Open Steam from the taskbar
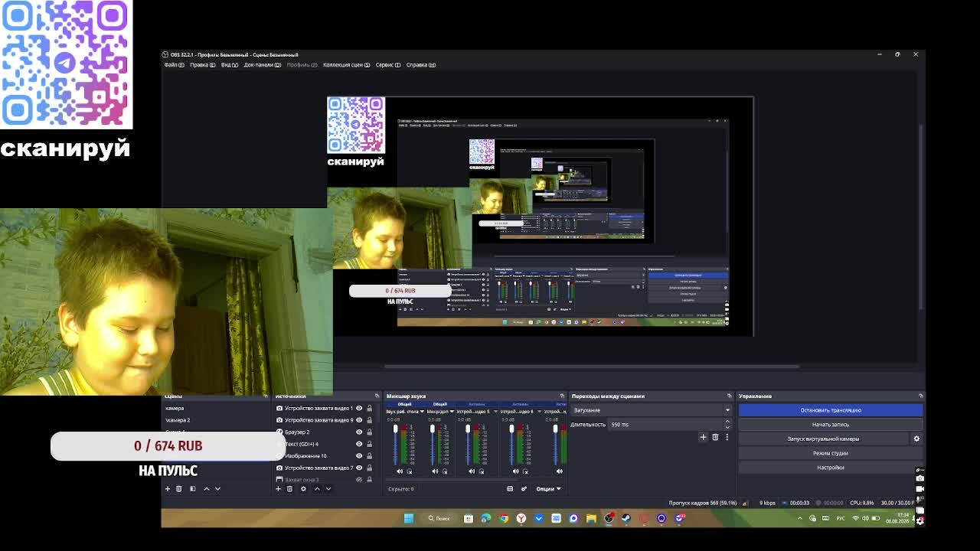 [x=626, y=518]
